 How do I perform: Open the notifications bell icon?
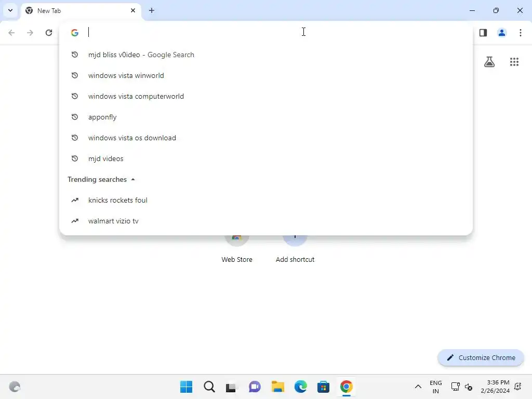[518, 387]
